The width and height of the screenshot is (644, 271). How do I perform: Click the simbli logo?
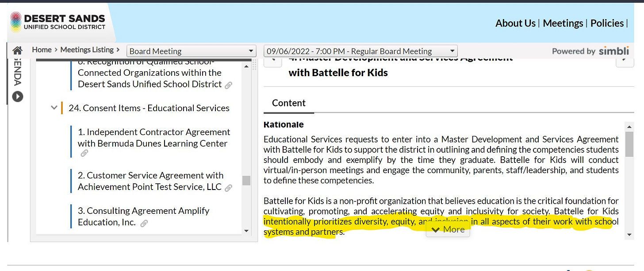(x=613, y=51)
